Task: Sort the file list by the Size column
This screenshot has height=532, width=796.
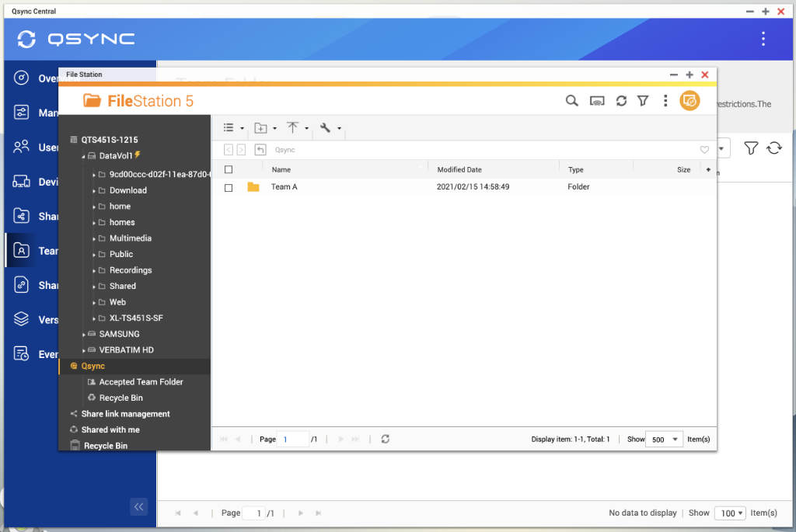Action: coord(683,170)
